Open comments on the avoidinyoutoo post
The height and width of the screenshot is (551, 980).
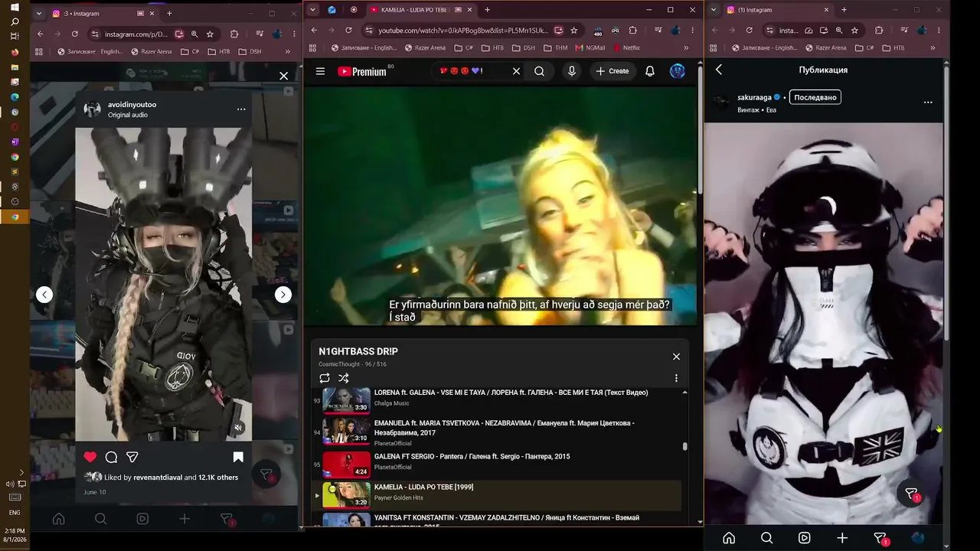[x=111, y=457]
